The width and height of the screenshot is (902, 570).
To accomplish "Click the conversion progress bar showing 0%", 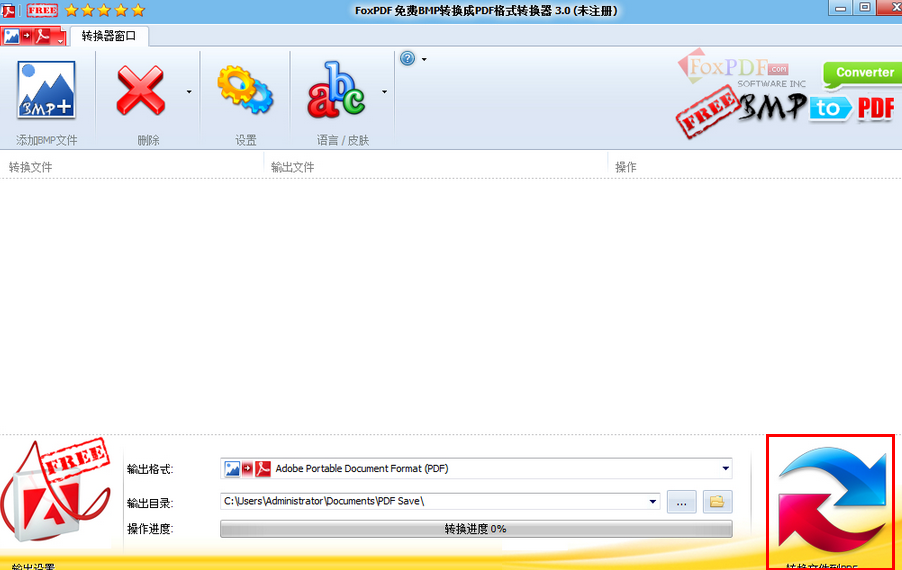I will click(476, 529).
